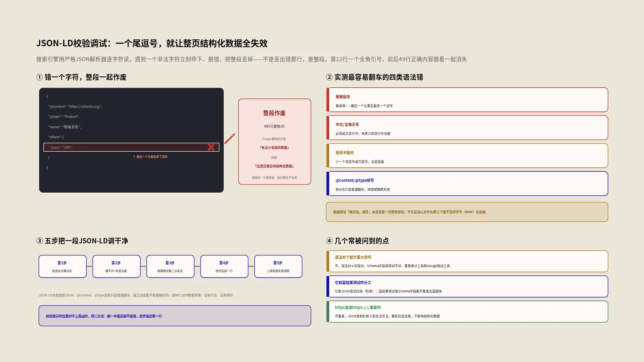Select the "第5步" 上线前固化进流程 step box
644x362 pixels.
[278, 266]
